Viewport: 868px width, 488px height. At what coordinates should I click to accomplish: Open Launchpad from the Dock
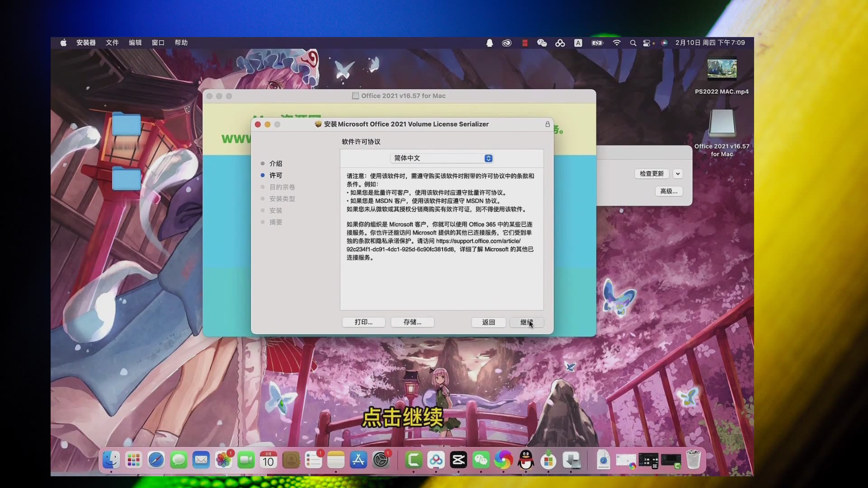(134, 460)
